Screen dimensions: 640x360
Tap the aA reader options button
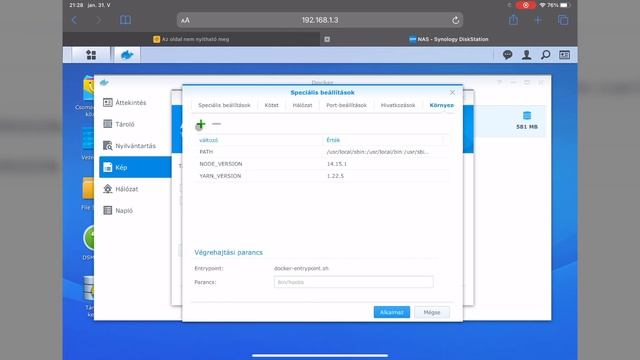click(x=185, y=20)
